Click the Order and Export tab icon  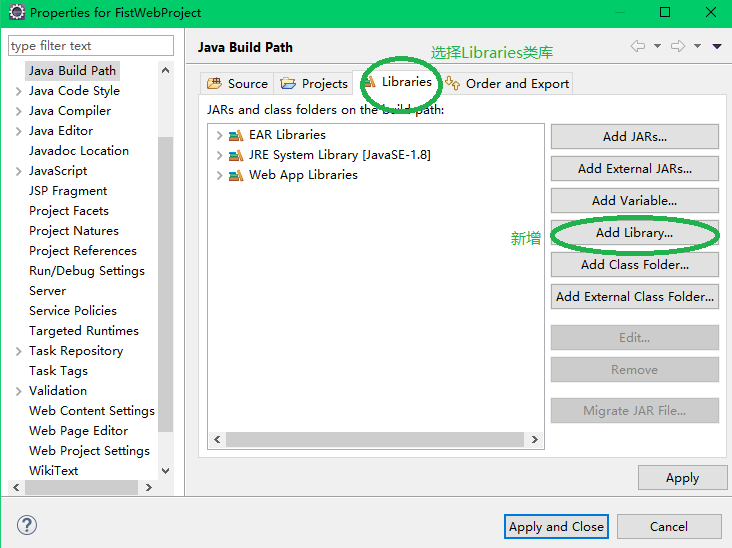[x=452, y=83]
